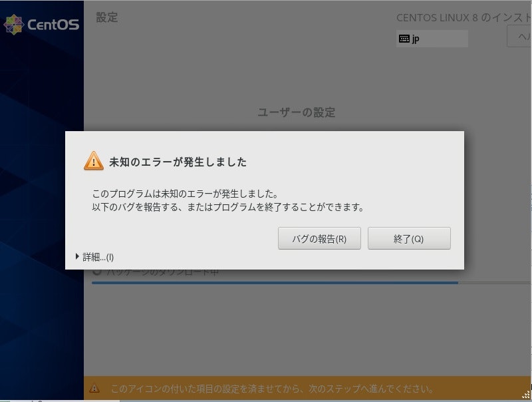532x402 pixels.
Task: Click the partially visible help button at top right
Action: 519,37
